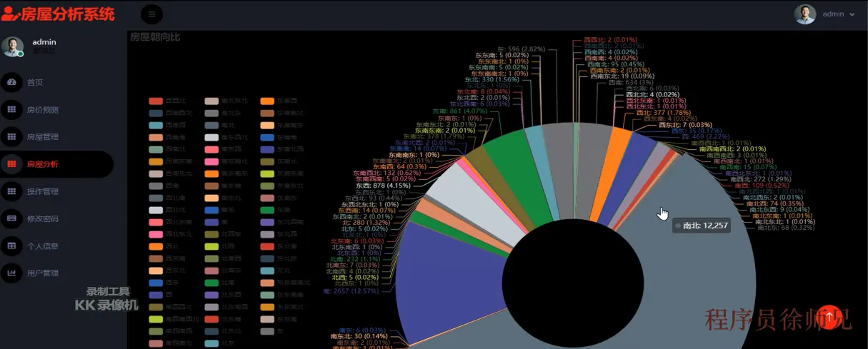Screen dimensions: 868x349
Task: Click the 房屋朝向比 chart title
Action: pyautogui.click(x=154, y=36)
